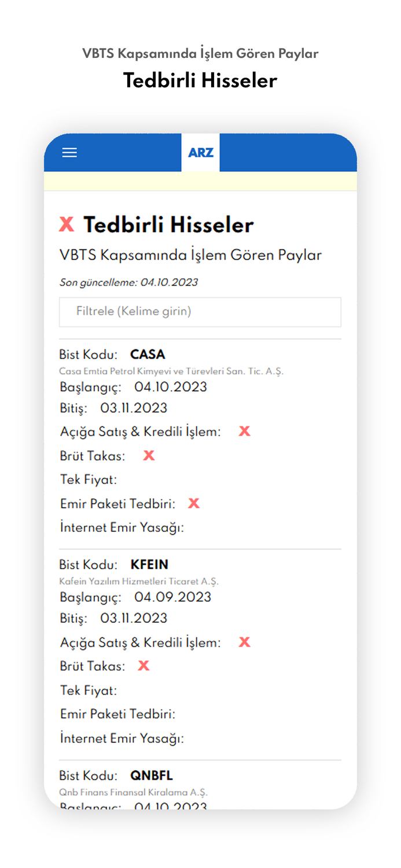The width and height of the screenshot is (401, 868).
Task: Click Kafein Yazılım Hizmetleri company name
Action: click(139, 582)
